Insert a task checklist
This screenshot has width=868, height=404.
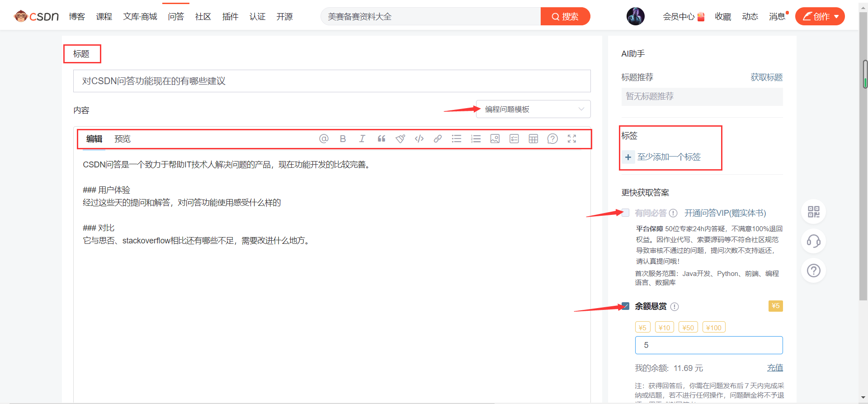[x=514, y=139]
